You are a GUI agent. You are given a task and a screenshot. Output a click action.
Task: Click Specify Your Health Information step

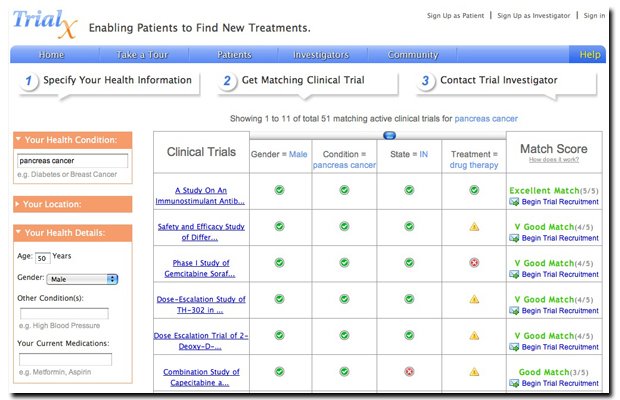[117, 80]
